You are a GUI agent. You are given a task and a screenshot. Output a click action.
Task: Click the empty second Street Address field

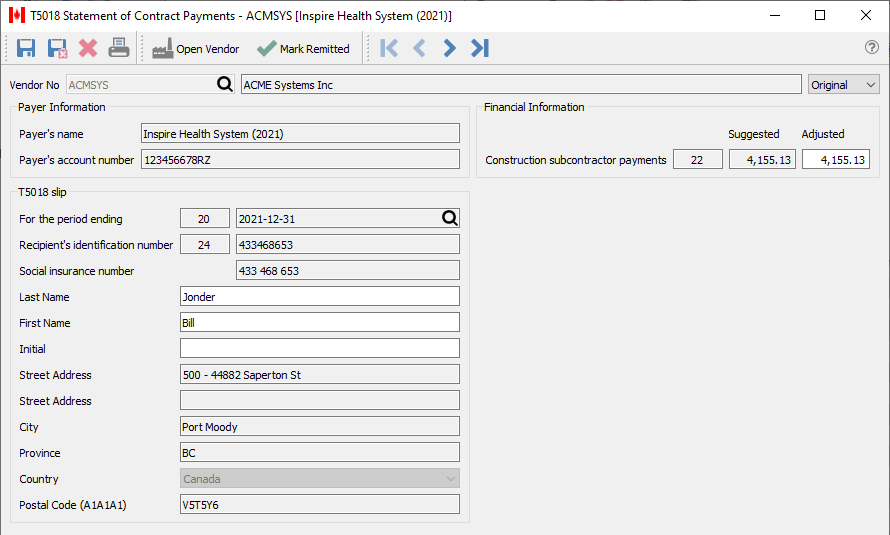tap(320, 401)
